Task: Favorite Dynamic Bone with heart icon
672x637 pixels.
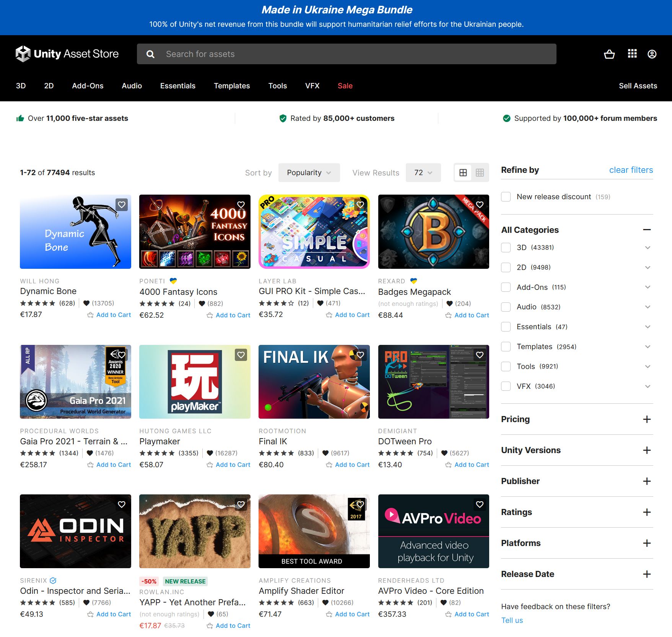Action: 122,205
